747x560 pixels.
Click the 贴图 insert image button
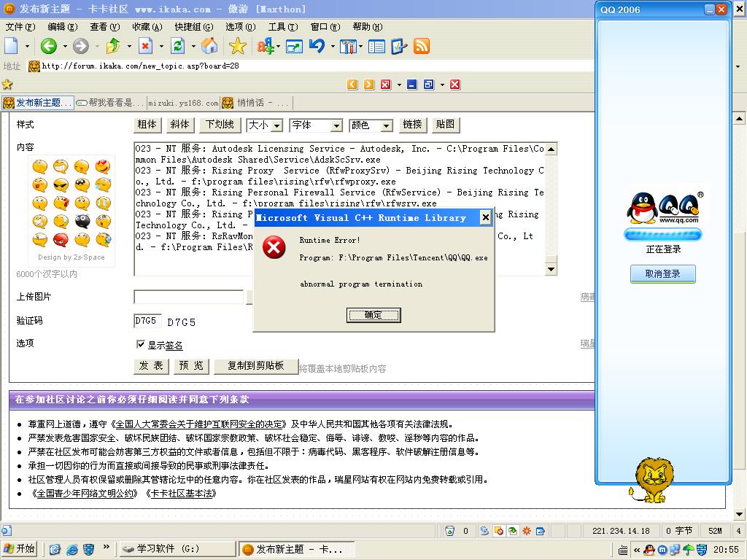(446, 125)
